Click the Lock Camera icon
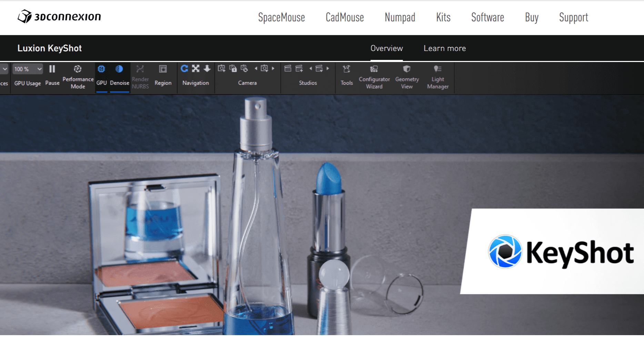 (x=233, y=69)
